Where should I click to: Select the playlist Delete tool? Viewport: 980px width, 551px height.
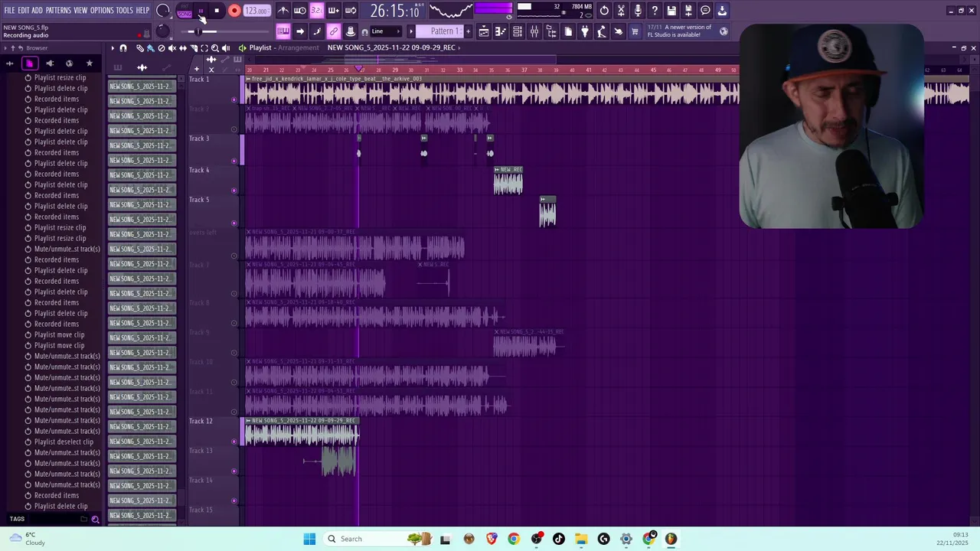click(x=161, y=48)
